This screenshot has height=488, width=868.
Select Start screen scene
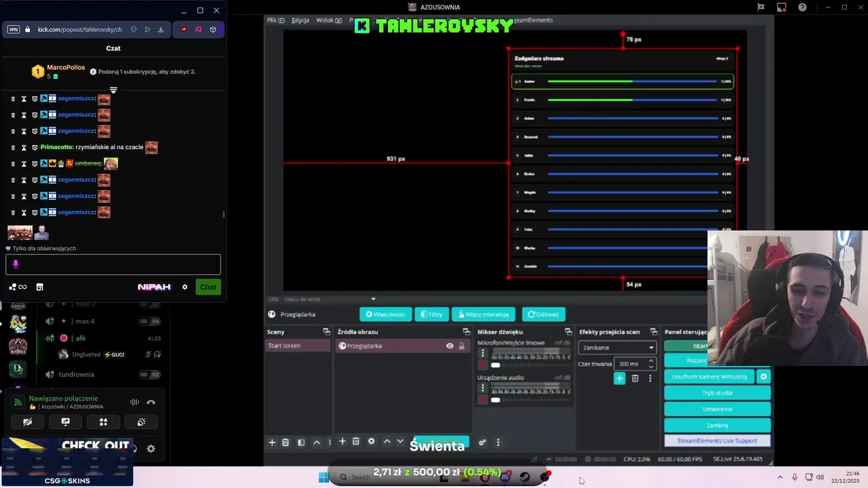298,346
